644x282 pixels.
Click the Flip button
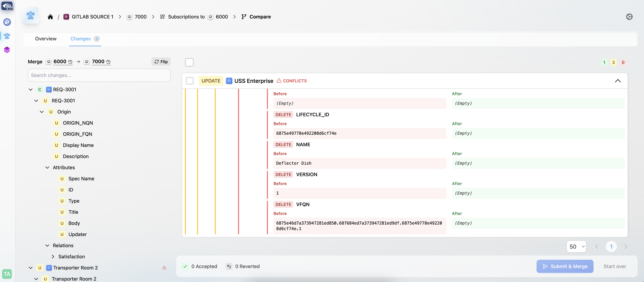[x=161, y=62]
